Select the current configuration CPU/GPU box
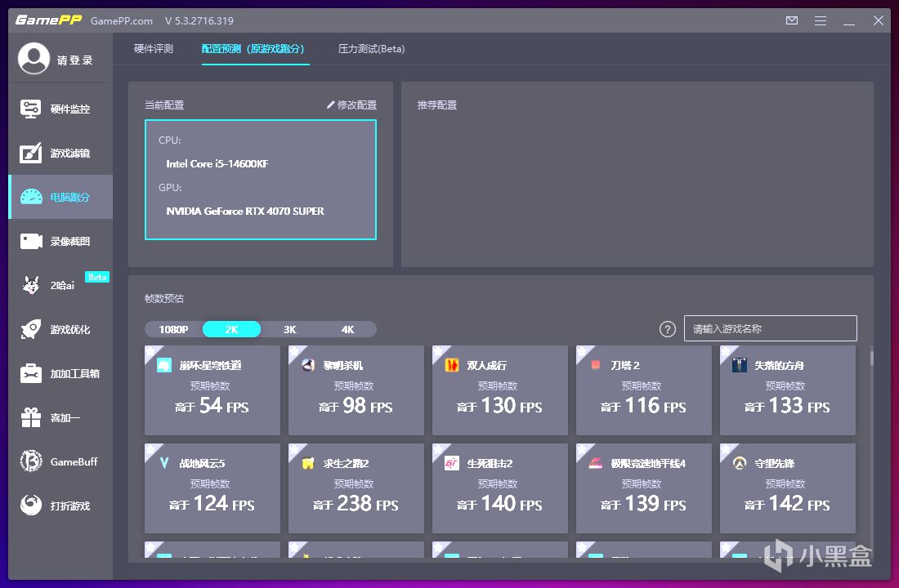 [x=260, y=180]
